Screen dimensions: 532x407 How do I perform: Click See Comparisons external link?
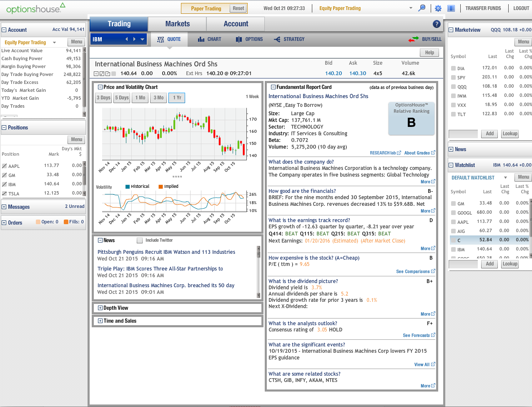(416, 272)
